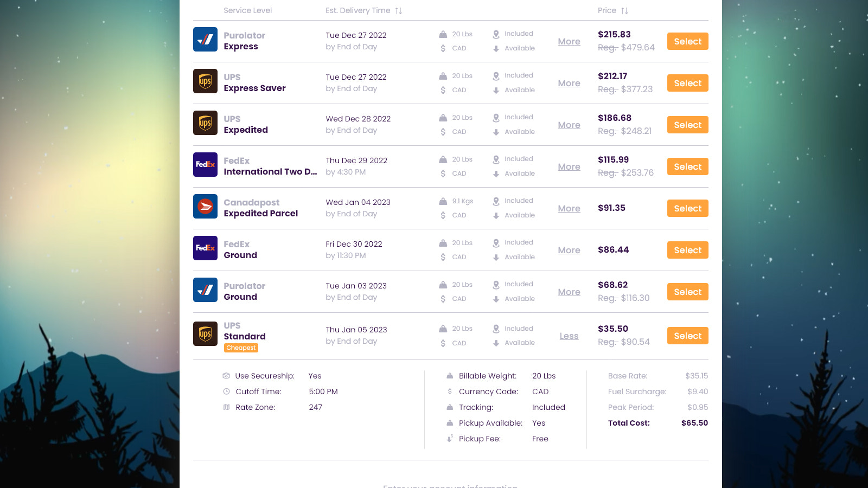Click weight icon in Purolator Express row

[443, 34]
